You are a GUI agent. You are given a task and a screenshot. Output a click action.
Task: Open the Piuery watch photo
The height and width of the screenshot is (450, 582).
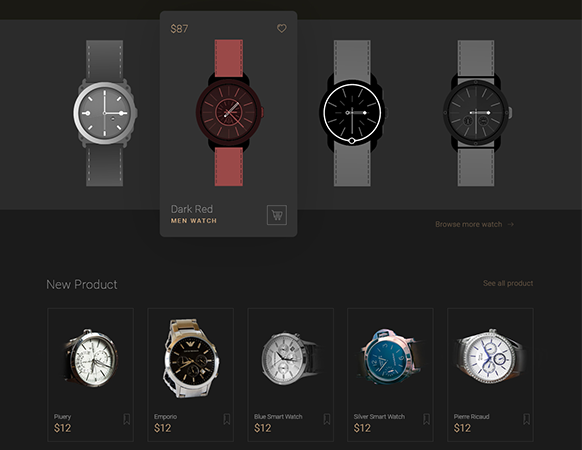point(91,358)
